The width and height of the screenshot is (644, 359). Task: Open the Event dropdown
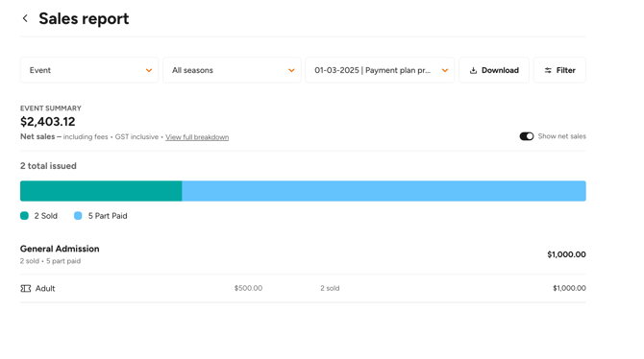click(x=89, y=70)
